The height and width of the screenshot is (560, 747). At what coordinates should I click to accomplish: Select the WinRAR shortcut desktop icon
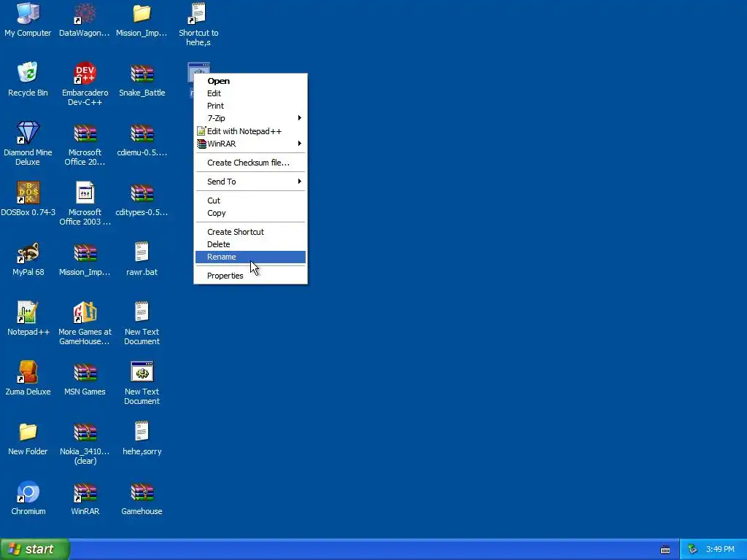point(85,492)
